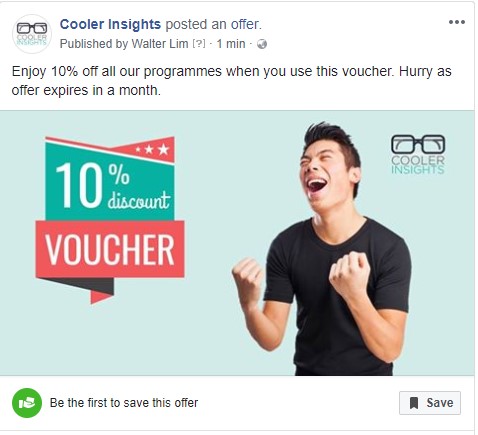Open the three-dot post options menu
Image resolution: width=478 pixels, height=435 pixels.
(457, 22)
